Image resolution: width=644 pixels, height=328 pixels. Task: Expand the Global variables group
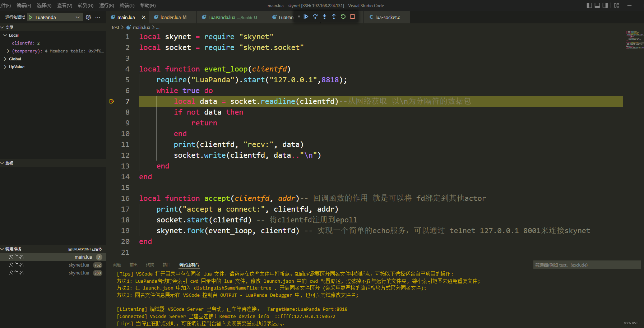pyautogui.click(x=5, y=59)
